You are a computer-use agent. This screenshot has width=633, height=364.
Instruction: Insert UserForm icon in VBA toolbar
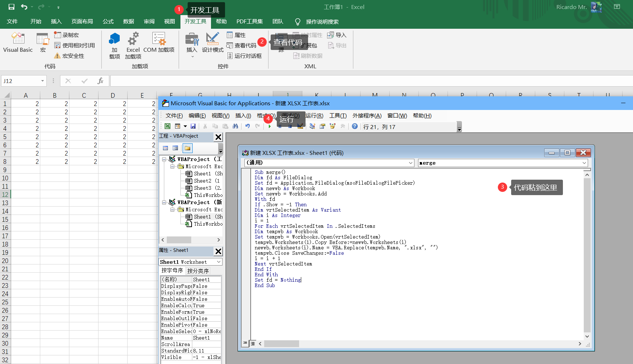pyautogui.click(x=178, y=126)
